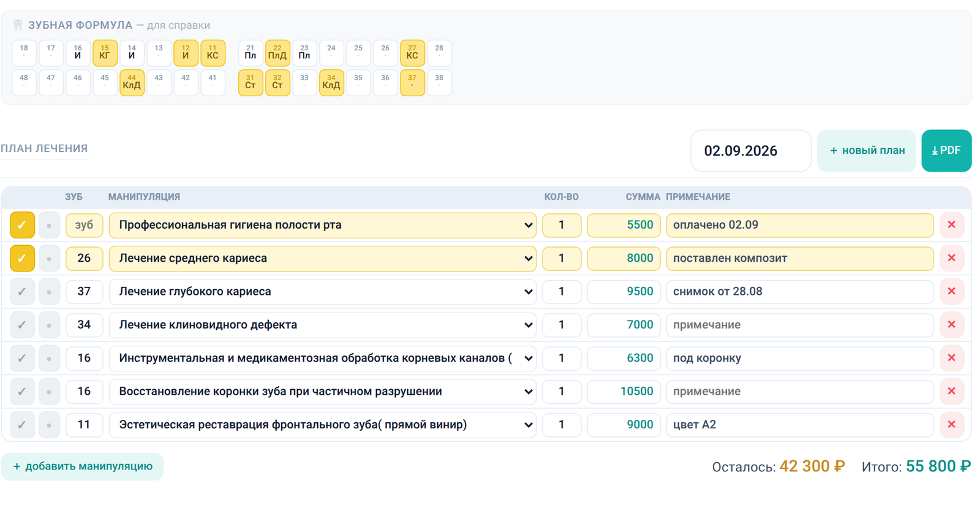Delete the Инструментальная обработка каналов row
The width and height of the screenshot is (980, 513).
coord(951,358)
